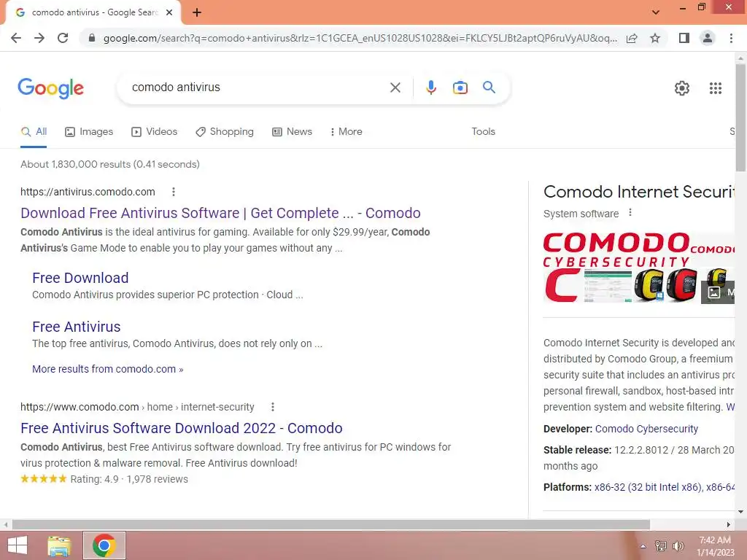Open Comodo Cybersecurity developer link
Viewport: 747px width, 560px height.
[x=646, y=429]
